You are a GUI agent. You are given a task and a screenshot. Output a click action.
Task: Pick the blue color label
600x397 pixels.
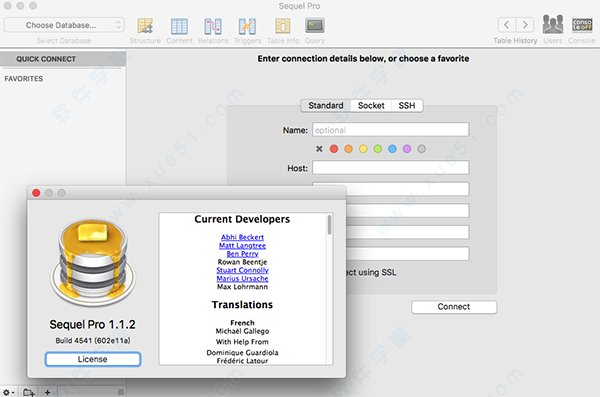click(x=392, y=149)
